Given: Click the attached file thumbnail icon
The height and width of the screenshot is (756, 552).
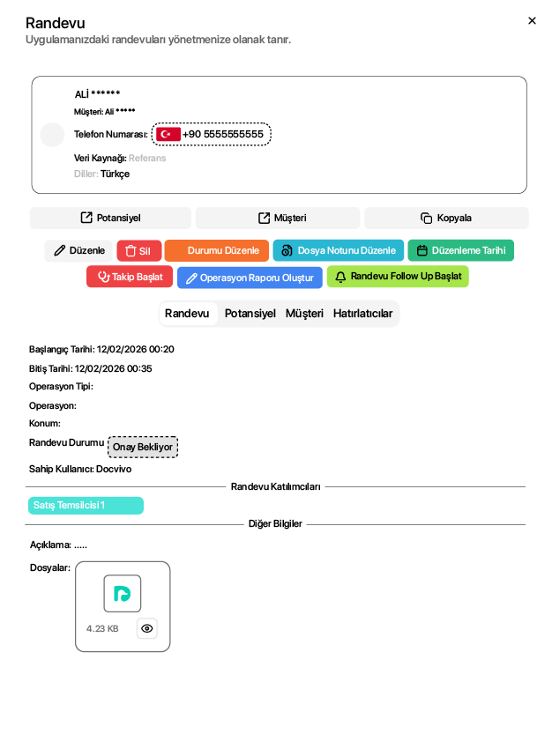Looking at the screenshot, I should (x=123, y=593).
